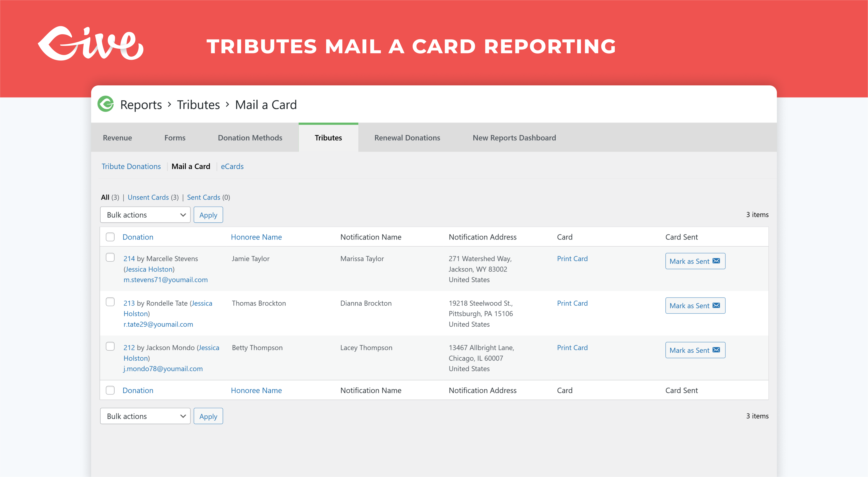Expand the bottom Bulk actions dropdown

click(x=145, y=416)
